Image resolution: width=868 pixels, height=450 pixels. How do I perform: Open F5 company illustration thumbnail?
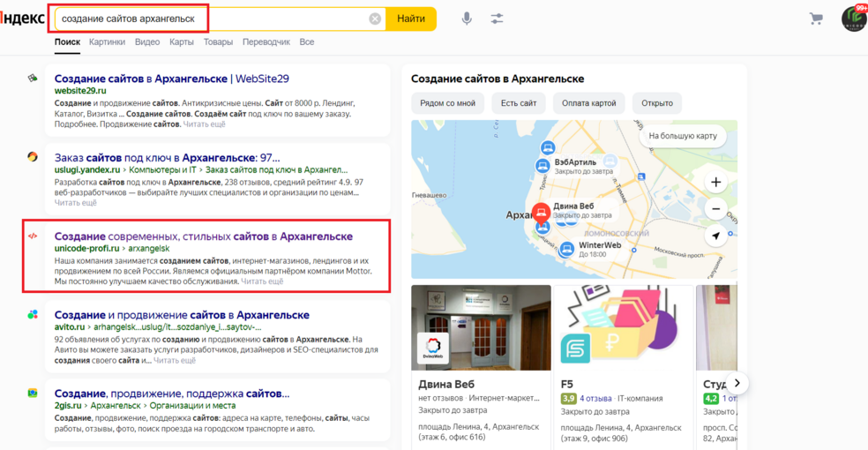(x=624, y=327)
